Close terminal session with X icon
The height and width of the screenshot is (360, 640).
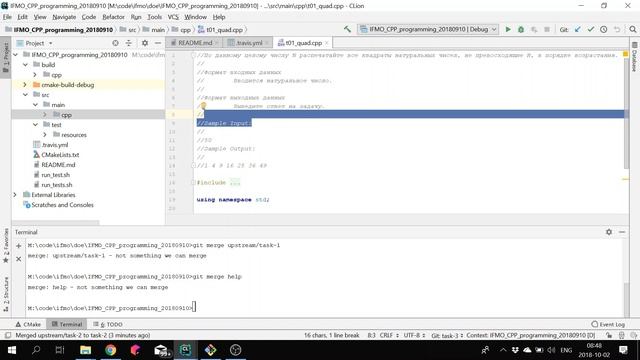[x=18, y=259]
